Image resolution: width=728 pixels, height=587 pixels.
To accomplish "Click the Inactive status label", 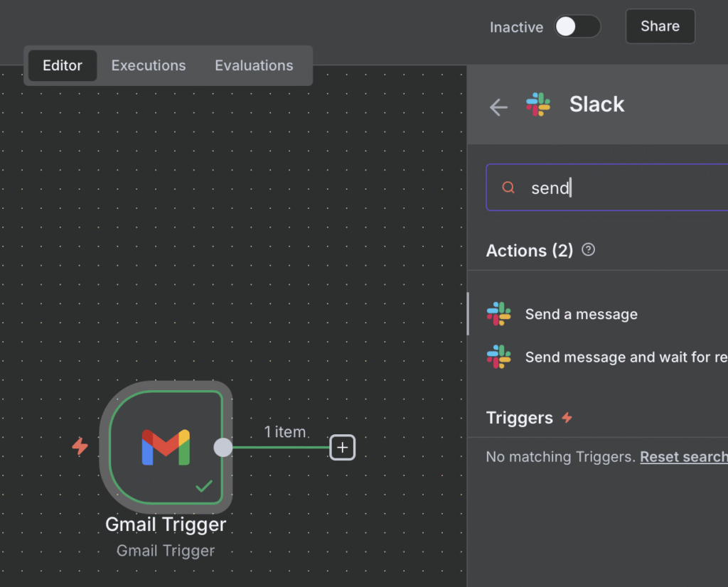I will coord(516,27).
